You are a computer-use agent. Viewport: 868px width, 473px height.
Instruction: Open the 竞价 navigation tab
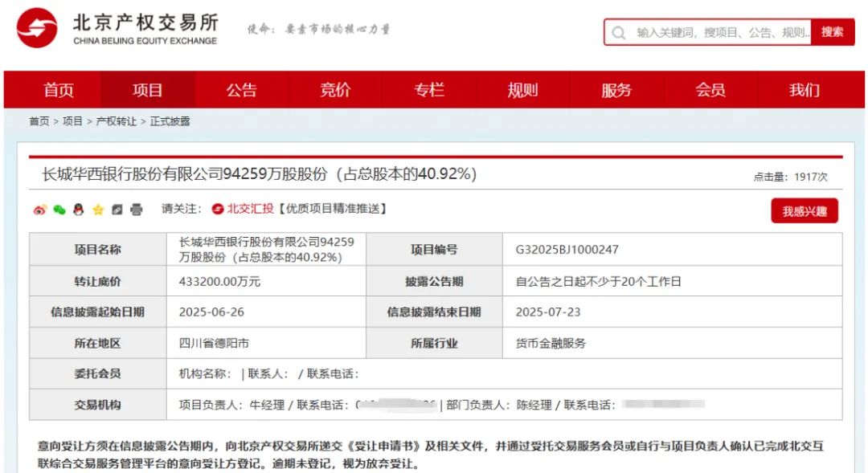[x=335, y=90]
